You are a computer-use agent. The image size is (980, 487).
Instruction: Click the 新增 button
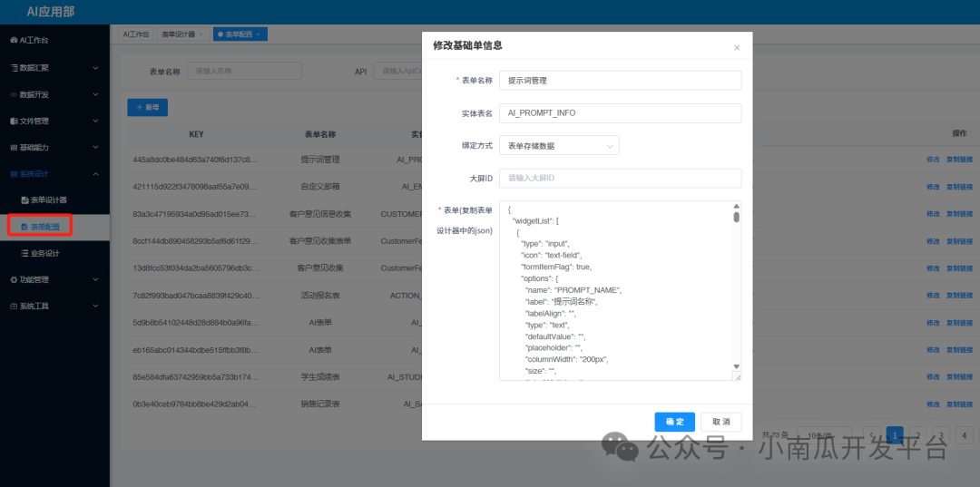tap(148, 107)
